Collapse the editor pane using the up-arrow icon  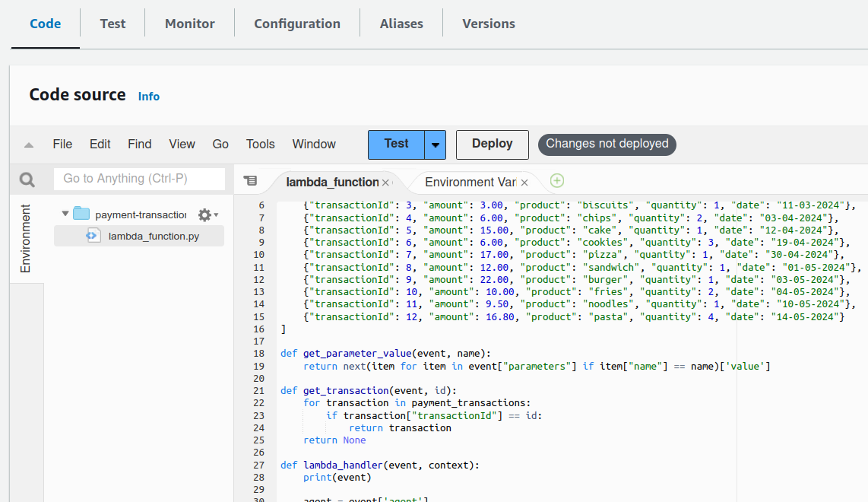28,144
